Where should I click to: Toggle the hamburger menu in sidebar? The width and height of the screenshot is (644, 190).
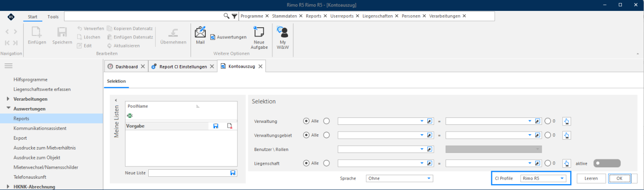click(8, 66)
